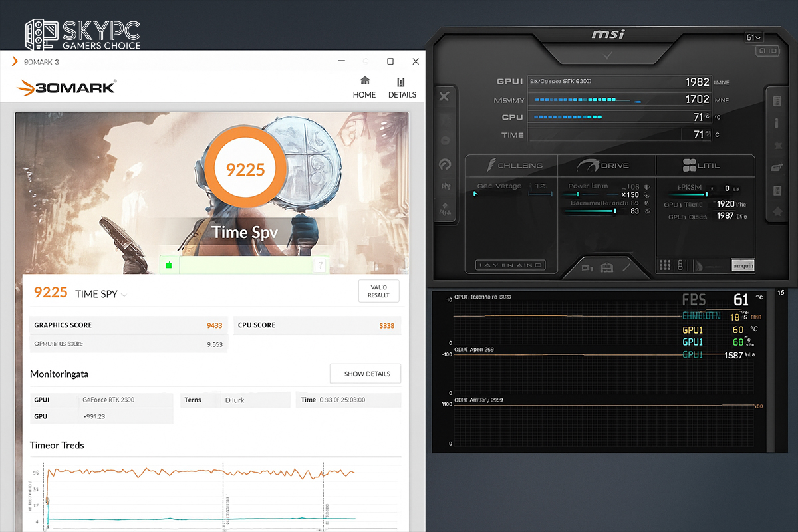Screen dimensions: 798x532
Task: Click the waveform monitor icon in left sidebar
Action: pos(445,187)
